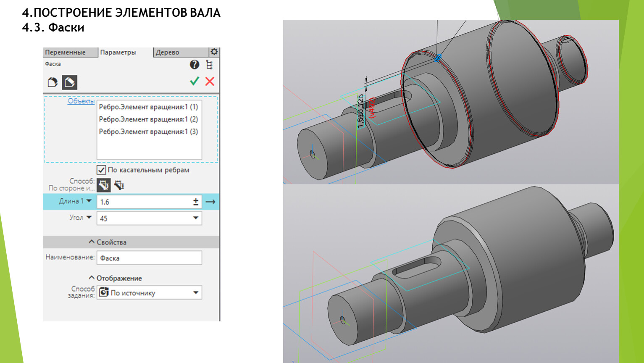
Task: Toggle the По касательным ребрам checkbox
Action: (101, 170)
